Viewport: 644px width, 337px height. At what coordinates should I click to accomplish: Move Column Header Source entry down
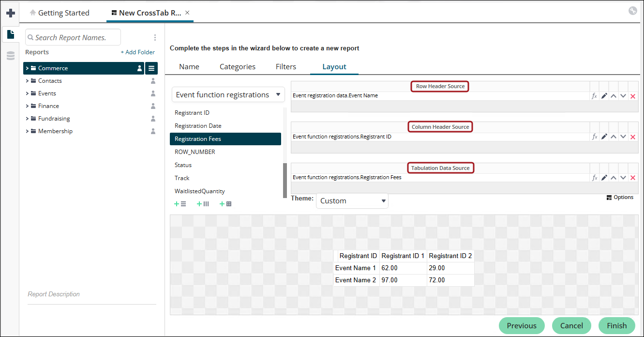(623, 137)
